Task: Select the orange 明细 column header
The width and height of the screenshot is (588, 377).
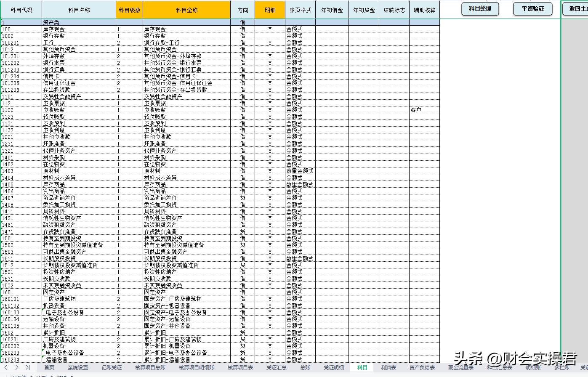Action: click(x=270, y=10)
